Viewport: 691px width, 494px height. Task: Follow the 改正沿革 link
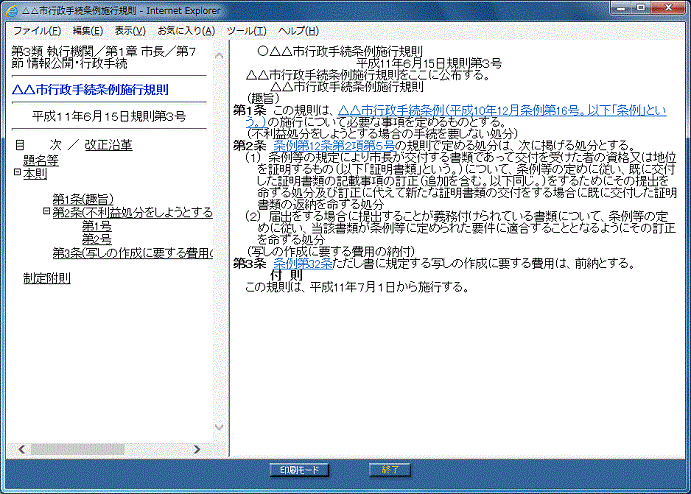pos(108,145)
